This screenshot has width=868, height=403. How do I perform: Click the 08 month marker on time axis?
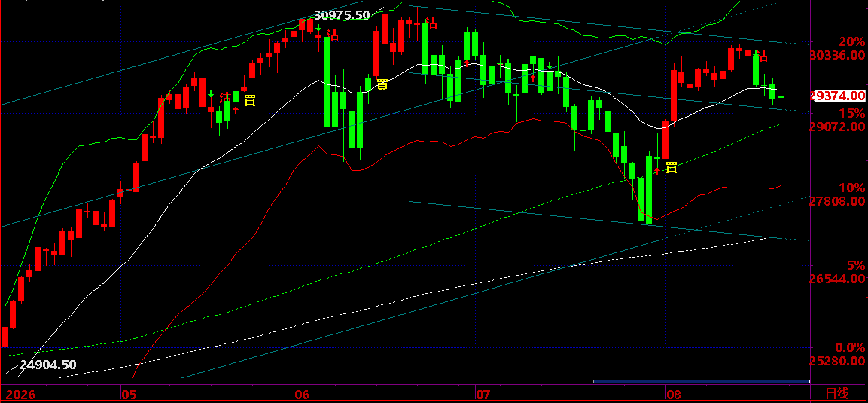tap(674, 395)
